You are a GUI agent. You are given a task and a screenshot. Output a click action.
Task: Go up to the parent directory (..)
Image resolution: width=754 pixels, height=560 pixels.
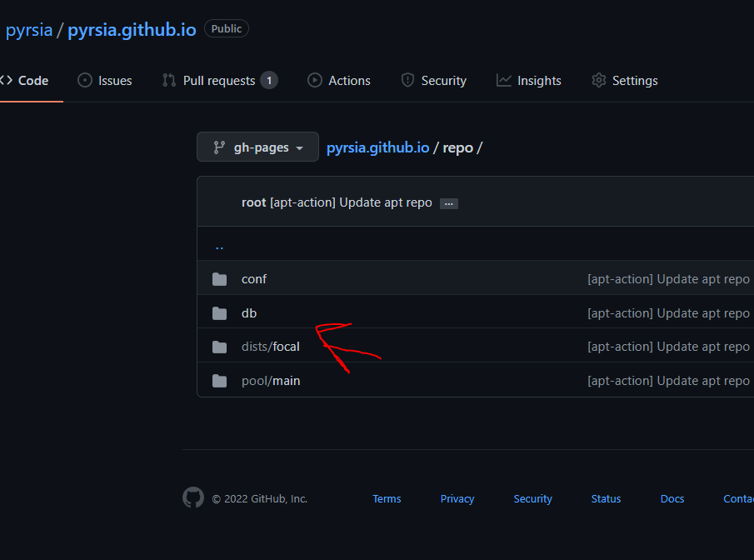[x=219, y=247]
